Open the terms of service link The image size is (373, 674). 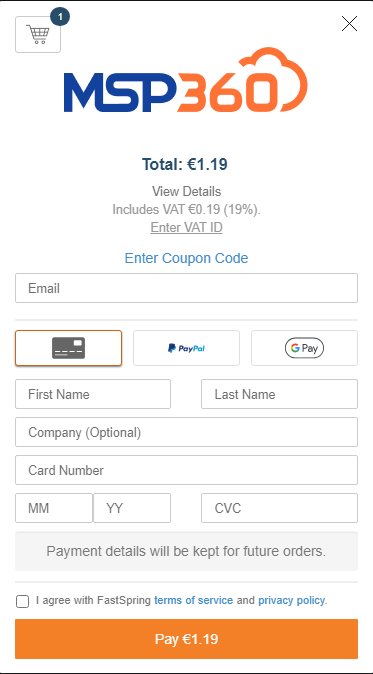[x=193, y=600]
